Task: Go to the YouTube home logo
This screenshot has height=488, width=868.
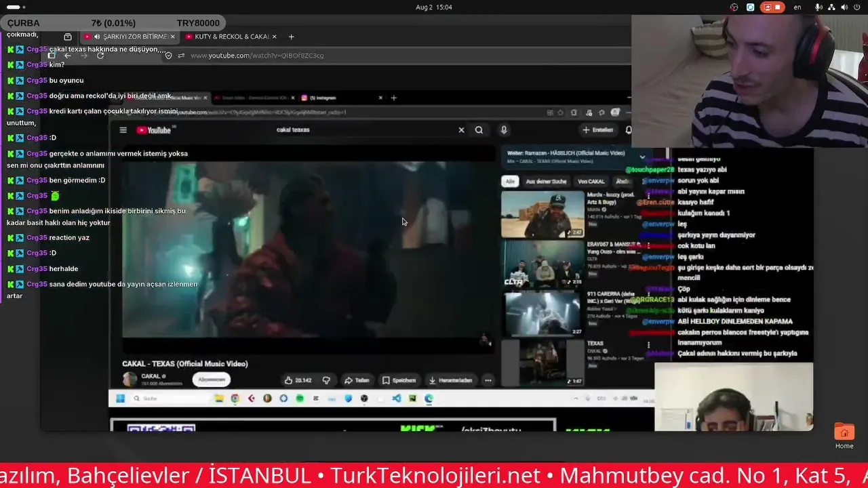Action: pos(154,130)
